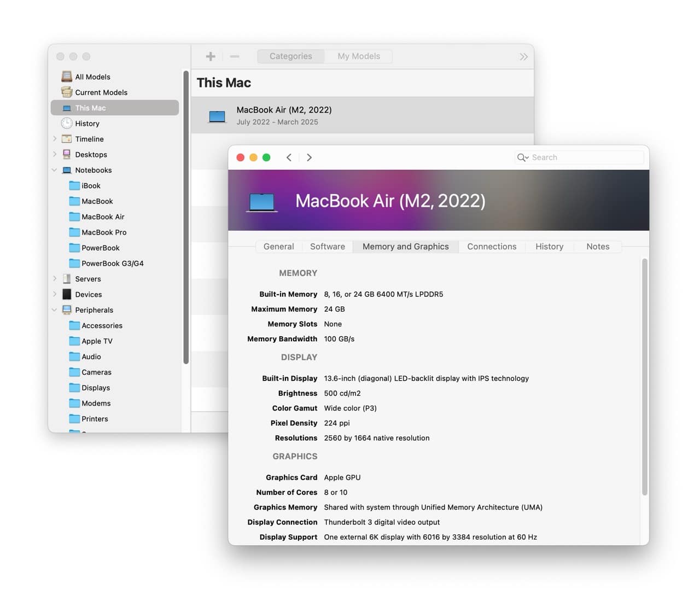Select PowerBook folder in sidebar
This screenshot has height=596, width=700.
pos(115,248)
